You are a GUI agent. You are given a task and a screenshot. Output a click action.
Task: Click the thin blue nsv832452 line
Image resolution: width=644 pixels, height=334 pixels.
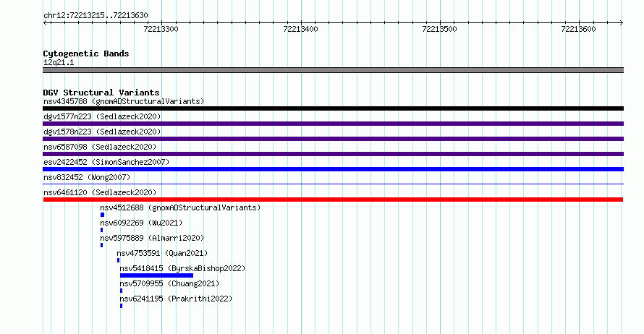[333, 184]
